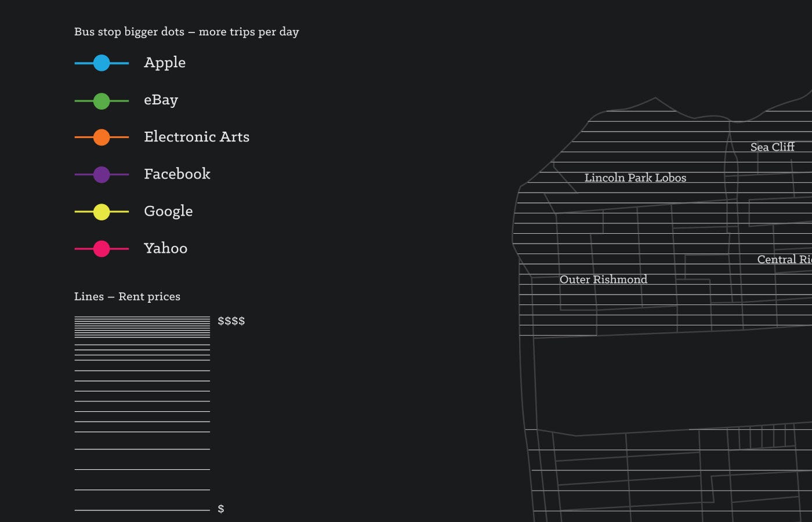This screenshot has height=522, width=812.
Task: Select the Google legend label
Action: (x=168, y=212)
